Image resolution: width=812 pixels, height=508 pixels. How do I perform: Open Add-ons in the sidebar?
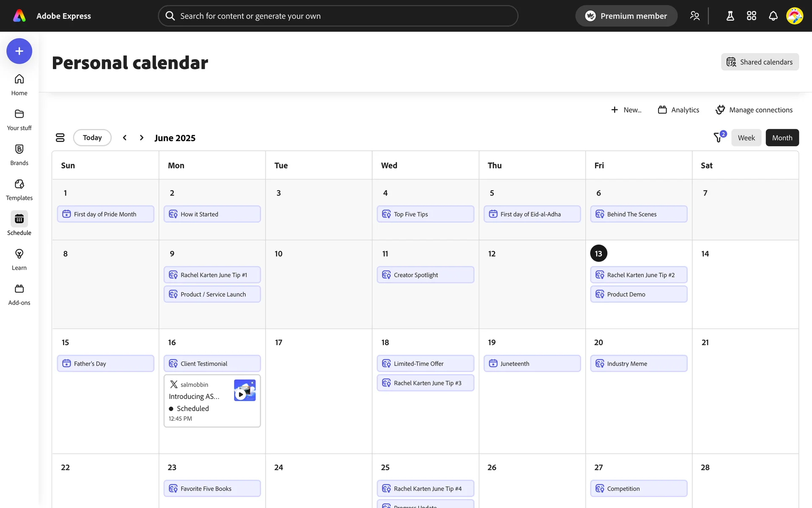pos(19,294)
